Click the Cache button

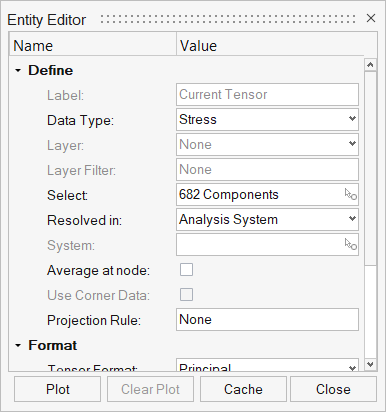243,389
